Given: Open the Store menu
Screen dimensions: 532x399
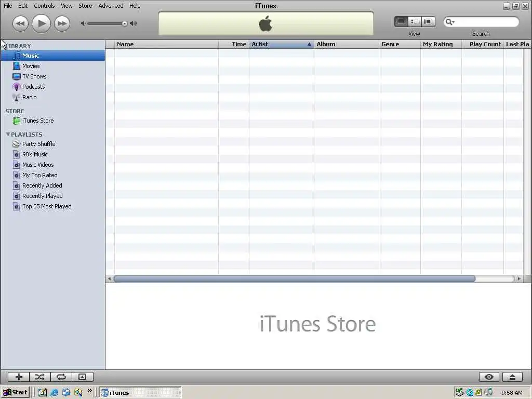Looking at the screenshot, I should (85, 6).
